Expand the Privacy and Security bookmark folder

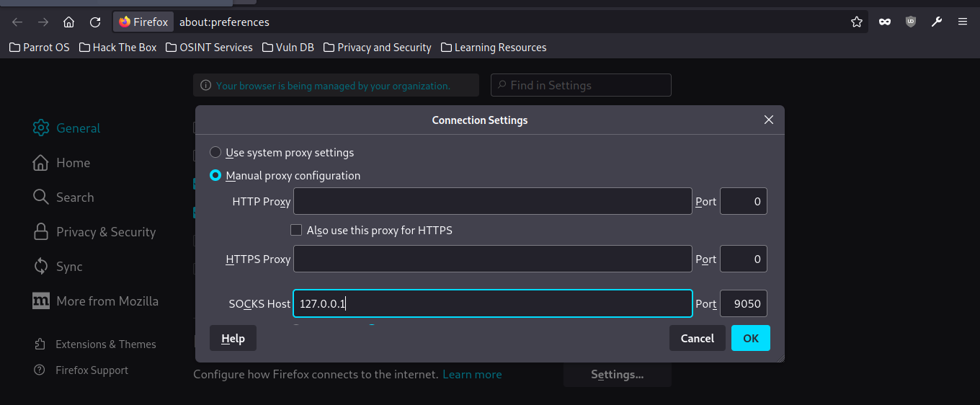click(378, 48)
